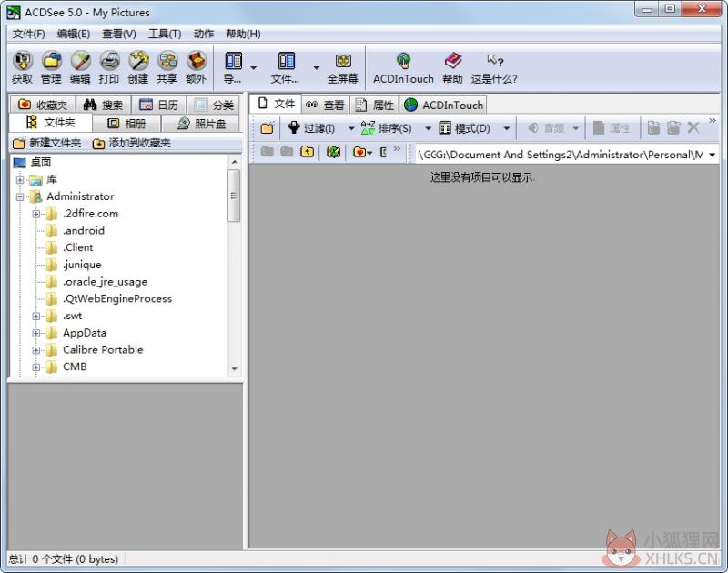Click the green refresh icon
This screenshot has width=728, height=573.
point(333,151)
